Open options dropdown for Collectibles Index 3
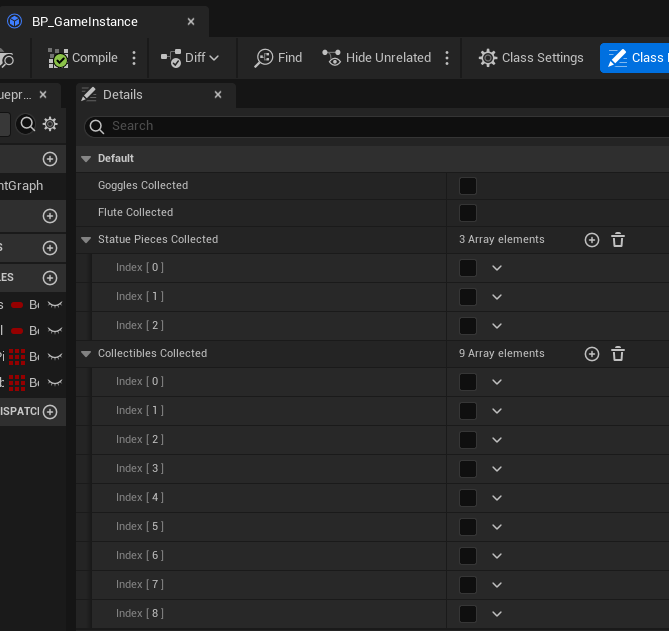Image resolution: width=669 pixels, height=631 pixels. [x=497, y=469]
